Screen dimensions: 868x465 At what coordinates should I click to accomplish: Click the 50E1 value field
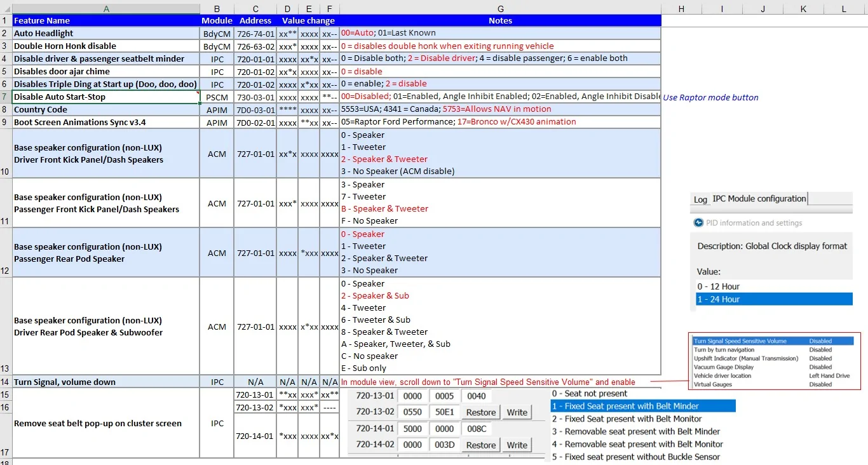click(444, 412)
